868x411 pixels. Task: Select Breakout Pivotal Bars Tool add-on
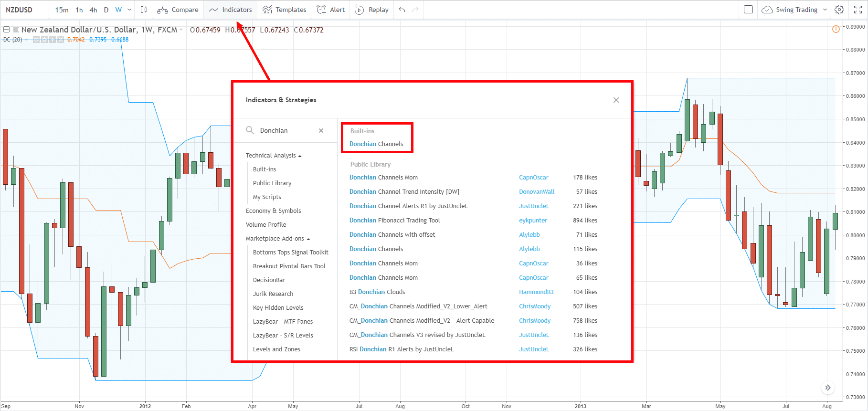[291, 266]
